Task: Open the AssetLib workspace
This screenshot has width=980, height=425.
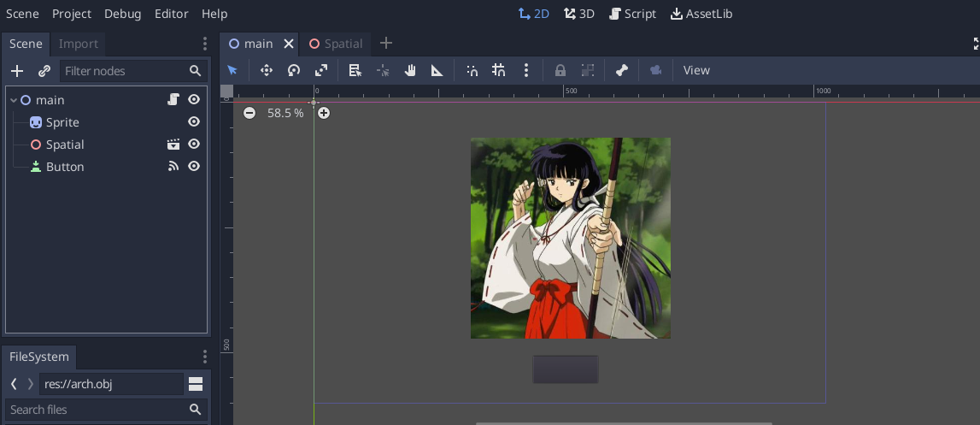Action: point(701,13)
